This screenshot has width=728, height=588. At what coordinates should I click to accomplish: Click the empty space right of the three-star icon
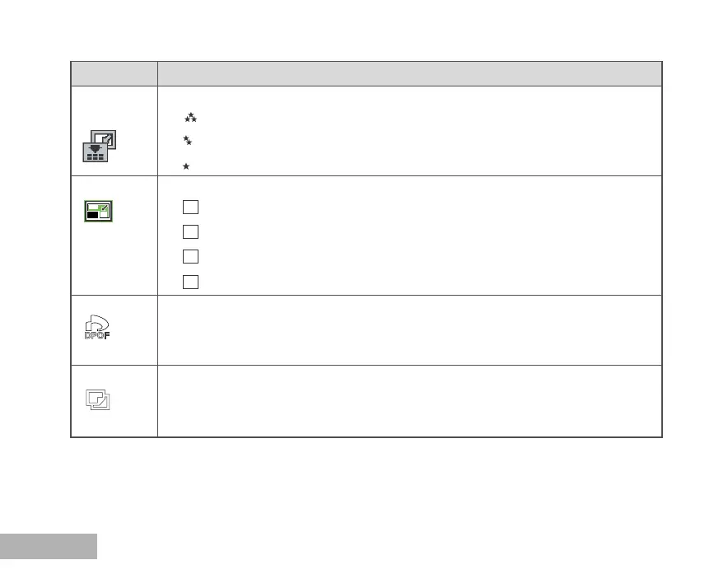(412, 119)
